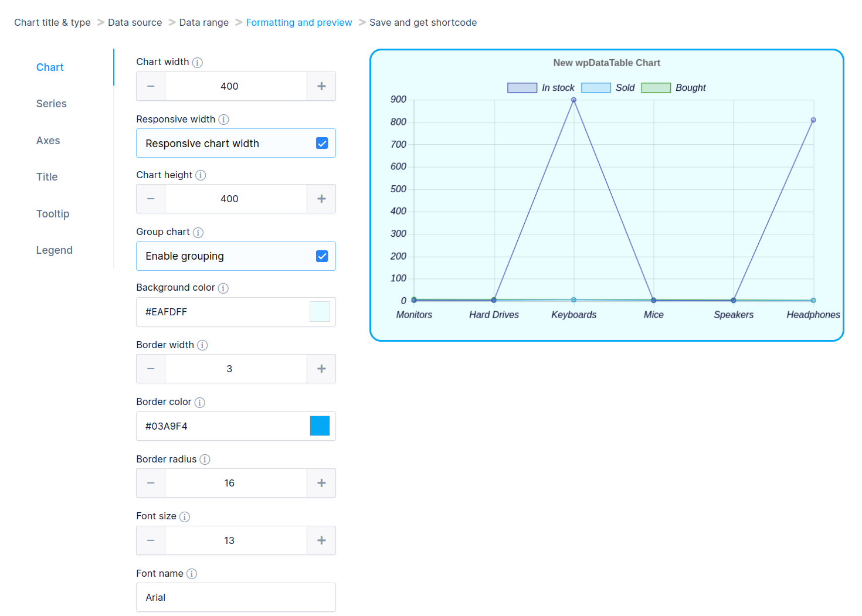Click the Border width value field
862x616 pixels.
point(236,369)
